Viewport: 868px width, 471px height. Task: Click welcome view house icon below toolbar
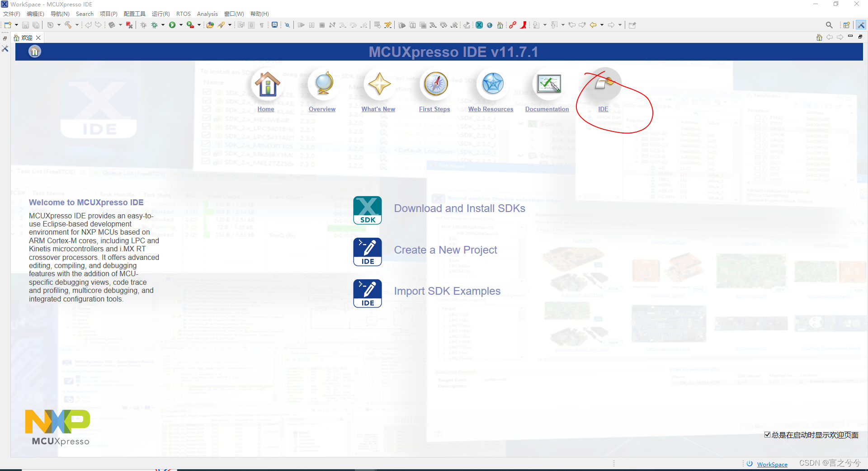coord(819,38)
